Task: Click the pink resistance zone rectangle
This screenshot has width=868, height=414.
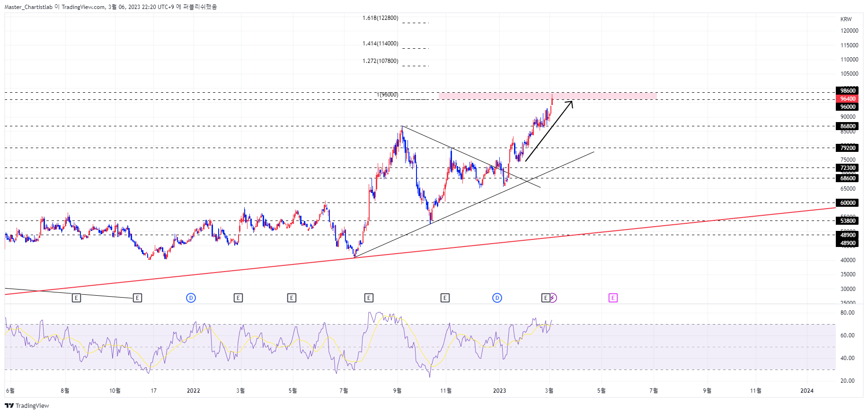Action: pyautogui.click(x=548, y=96)
